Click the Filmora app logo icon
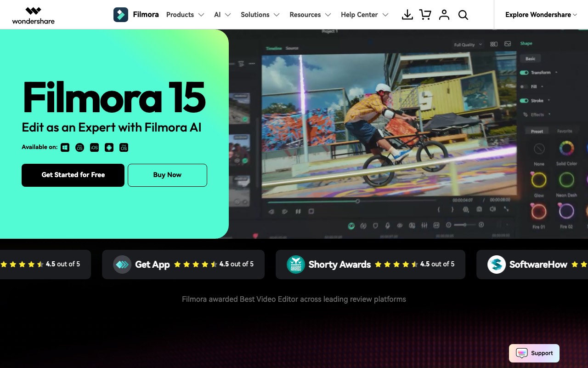Viewport: 588px width, 368px height. 121,15
